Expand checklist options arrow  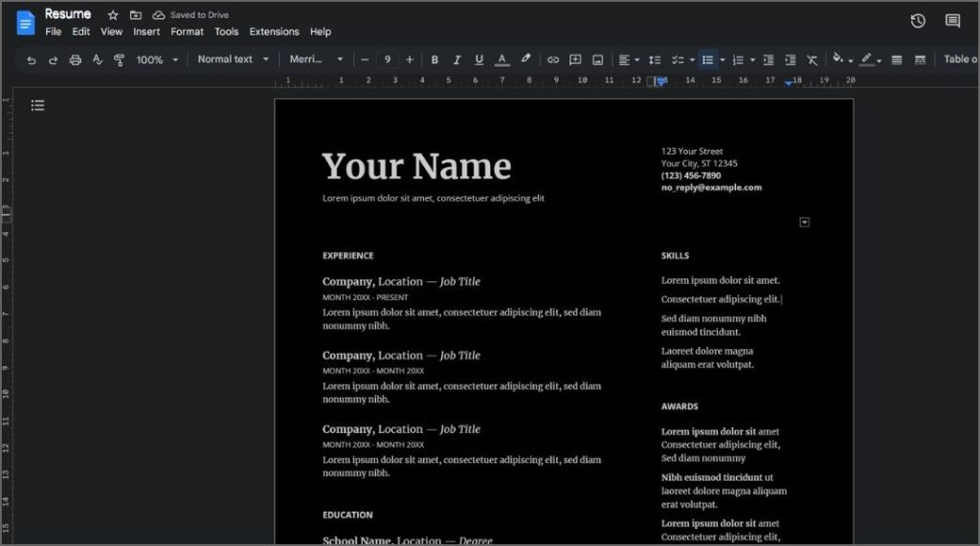click(x=692, y=60)
